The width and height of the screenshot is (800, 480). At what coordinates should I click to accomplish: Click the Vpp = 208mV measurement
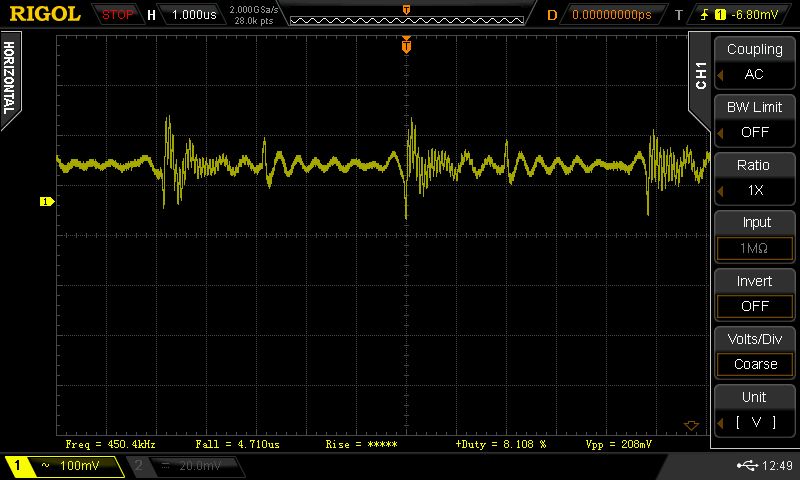click(x=618, y=444)
